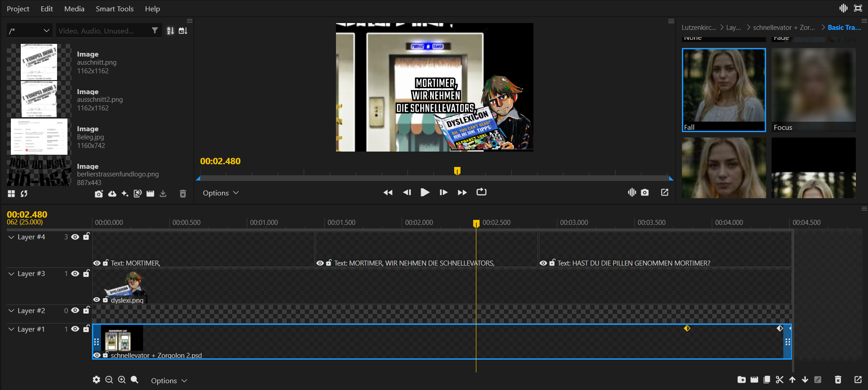The image size is (868, 390).
Task: Click Basic Tra... breadcrumb
Action: click(844, 28)
